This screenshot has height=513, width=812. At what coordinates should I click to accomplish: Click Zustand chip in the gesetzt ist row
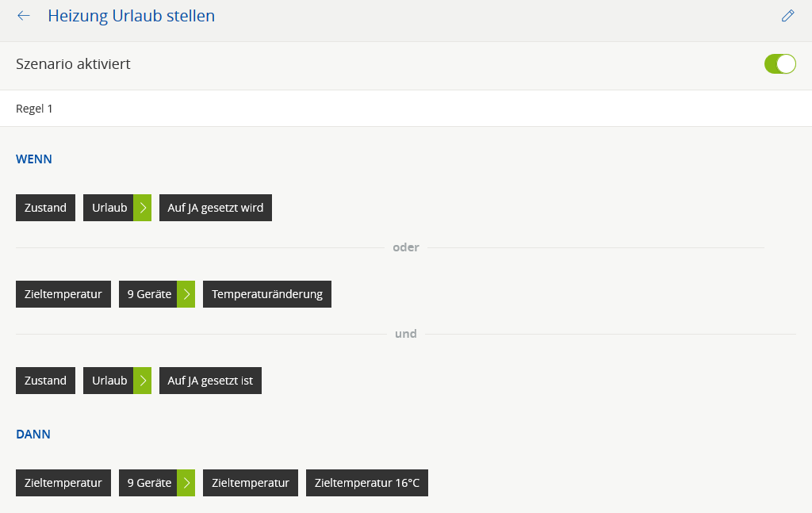coord(45,381)
